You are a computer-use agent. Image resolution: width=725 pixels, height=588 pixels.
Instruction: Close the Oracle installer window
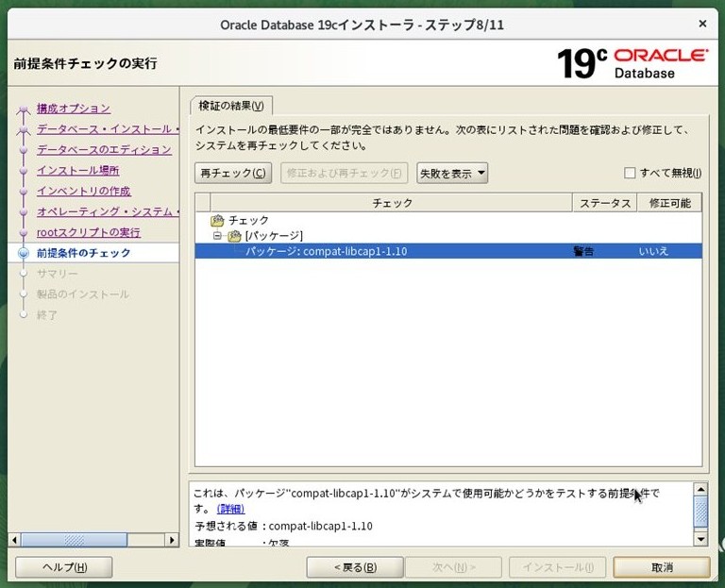(x=702, y=24)
